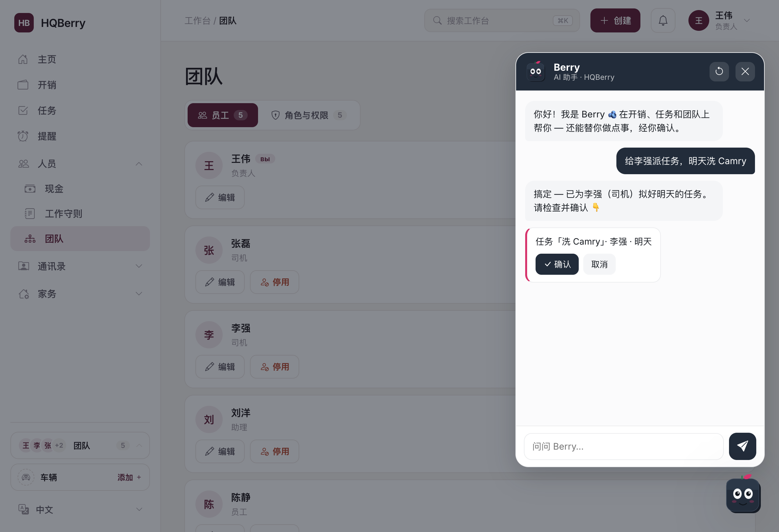Close the Berry assistant panel
Viewport: 779px width, 532px height.
click(x=745, y=71)
